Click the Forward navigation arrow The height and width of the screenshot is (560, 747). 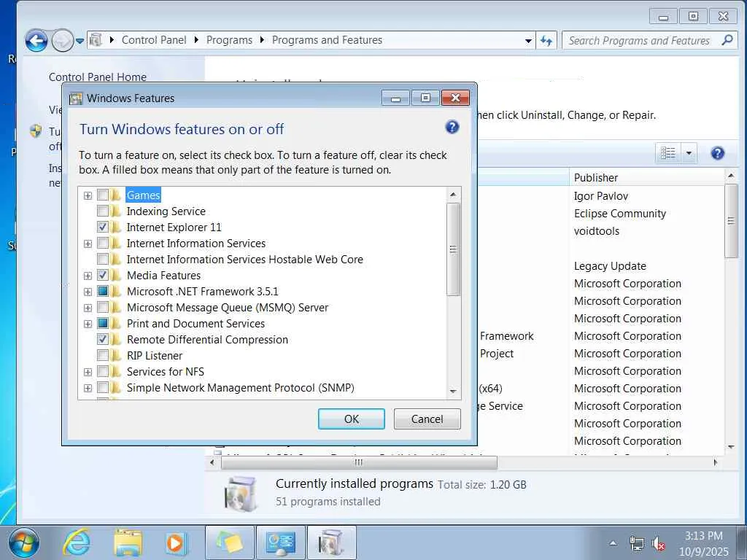62,41
